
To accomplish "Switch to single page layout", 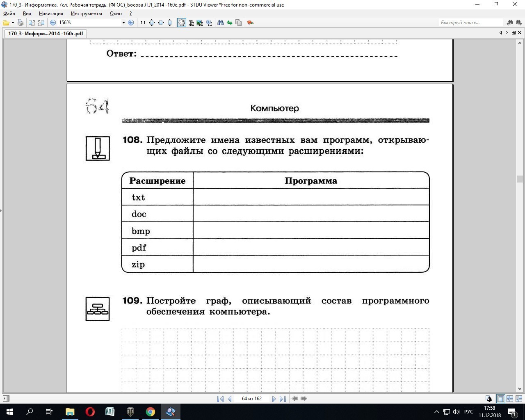I will click(x=500, y=399).
